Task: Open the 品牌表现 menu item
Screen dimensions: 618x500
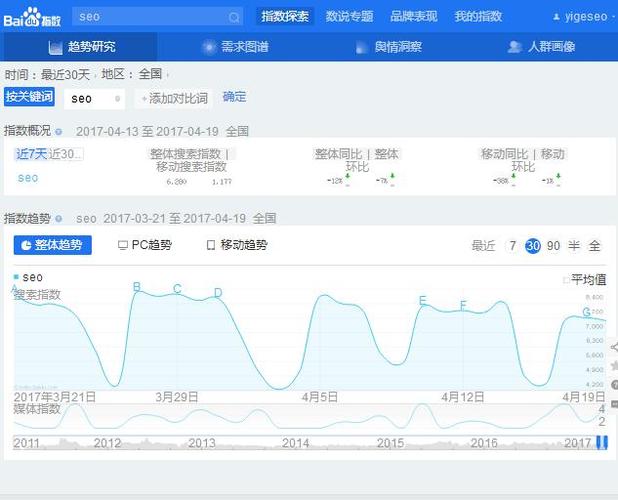Action: [x=413, y=17]
